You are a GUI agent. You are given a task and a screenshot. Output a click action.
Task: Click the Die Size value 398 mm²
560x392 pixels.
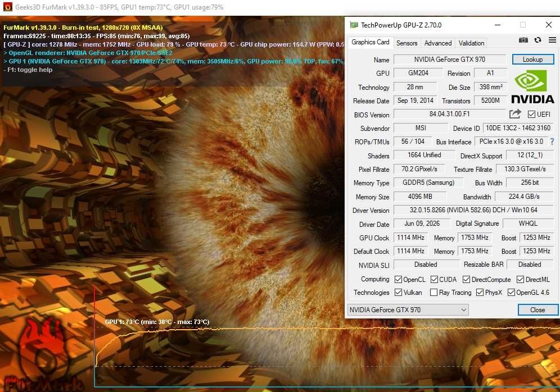click(491, 86)
